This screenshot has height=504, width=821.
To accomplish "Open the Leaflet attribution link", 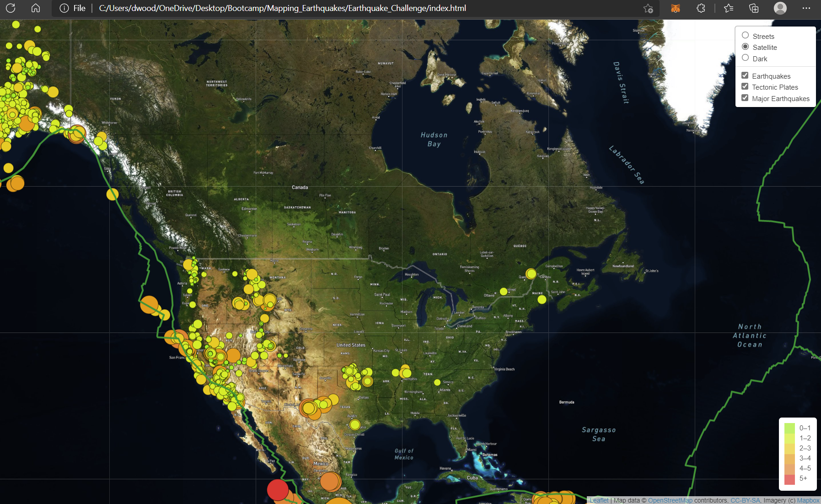I will point(599,500).
